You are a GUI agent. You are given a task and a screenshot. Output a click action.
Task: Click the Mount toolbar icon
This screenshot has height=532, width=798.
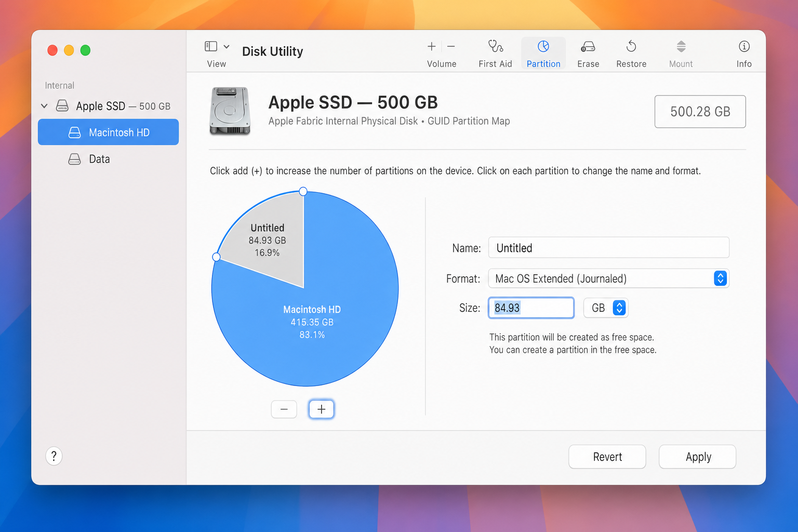pos(681,46)
